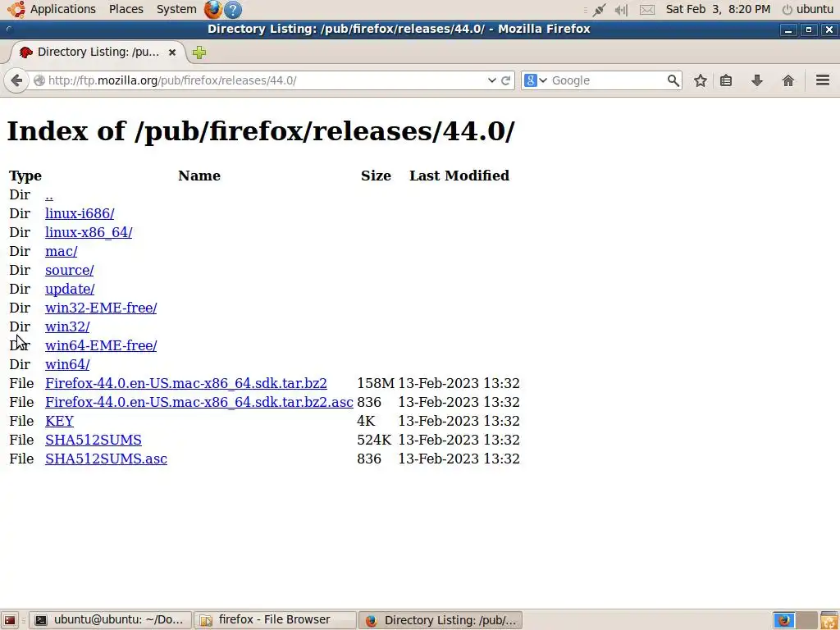Go to the home page icon
The width and height of the screenshot is (840, 630).
point(788,80)
